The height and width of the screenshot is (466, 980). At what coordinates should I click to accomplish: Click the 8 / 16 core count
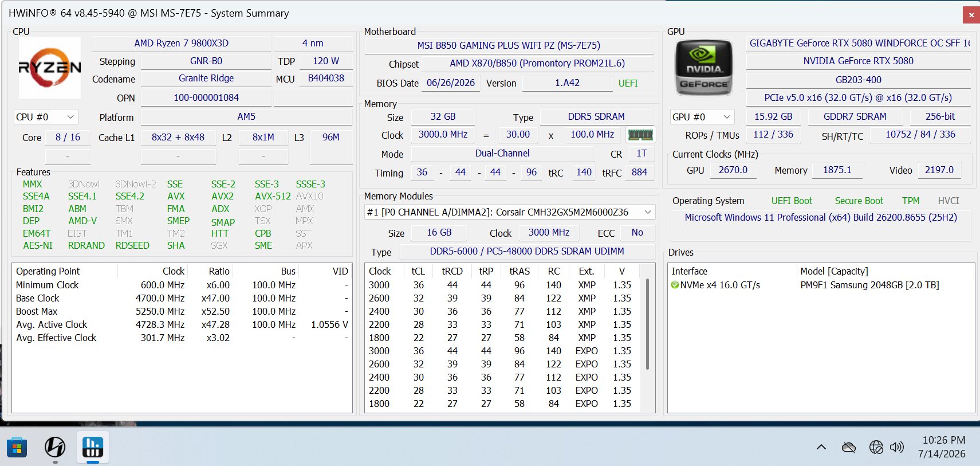pyautogui.click(x=68, y=138)
